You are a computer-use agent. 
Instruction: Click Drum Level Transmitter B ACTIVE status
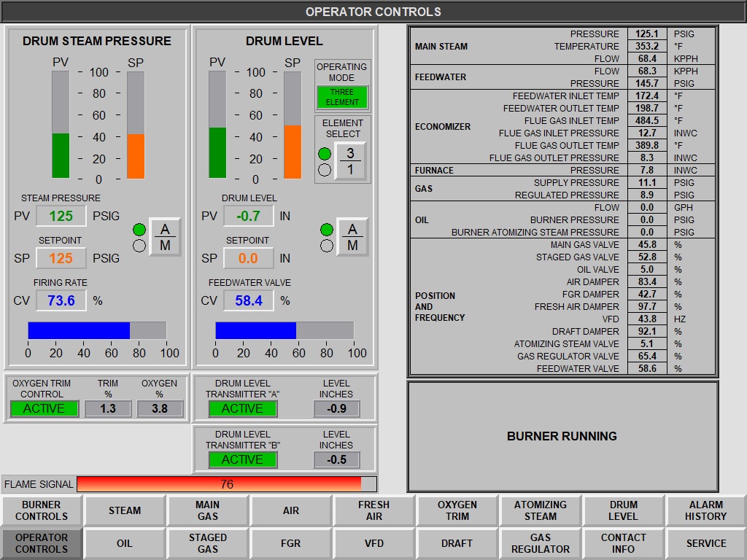(242, 459)
